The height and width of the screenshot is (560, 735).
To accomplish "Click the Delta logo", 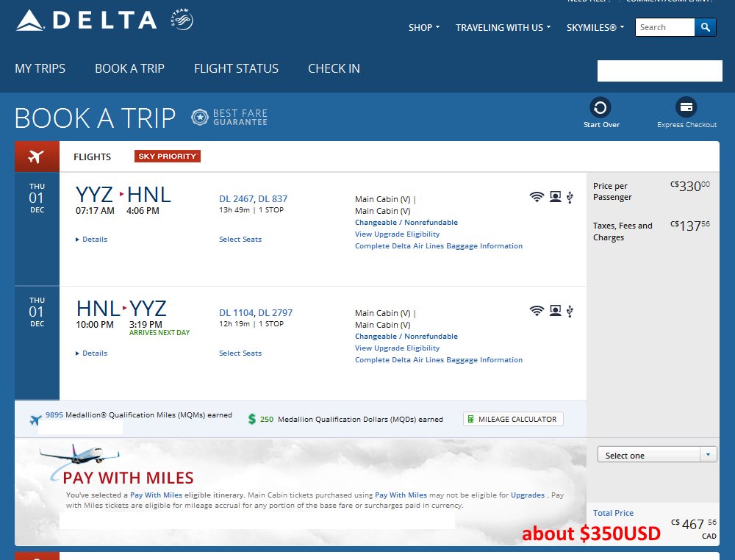I will pos(86,21).
